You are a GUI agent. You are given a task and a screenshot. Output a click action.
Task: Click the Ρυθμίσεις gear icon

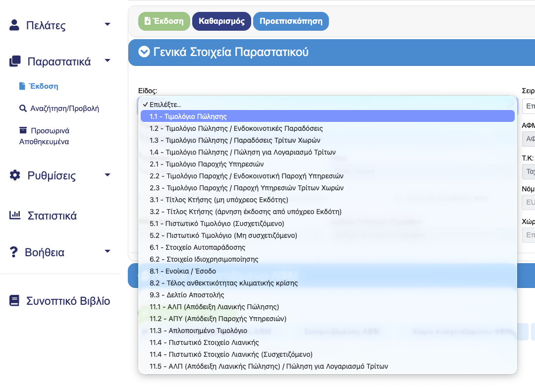coord(15,175)
